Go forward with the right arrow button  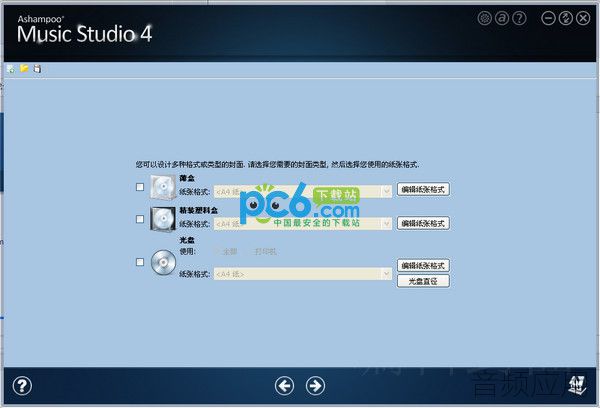click(315, 385)
